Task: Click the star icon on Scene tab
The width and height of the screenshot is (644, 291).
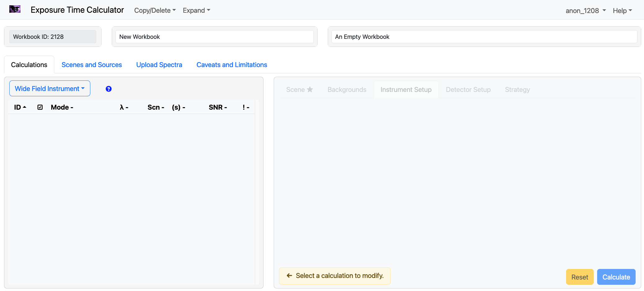Action: pos(310,89)
